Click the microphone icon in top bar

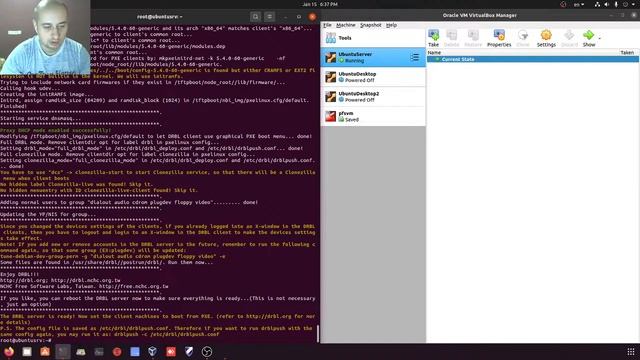pyautogui.click(x=616, y=4)
